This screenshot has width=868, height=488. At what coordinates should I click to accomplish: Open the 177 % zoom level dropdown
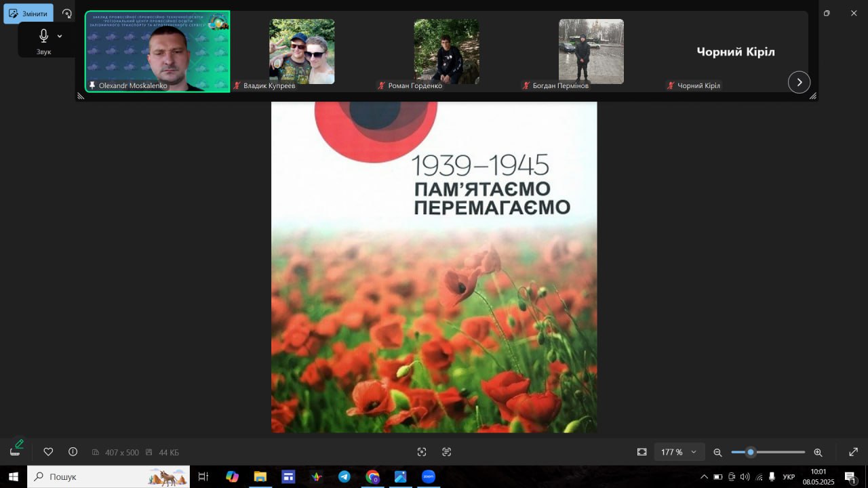679,452
